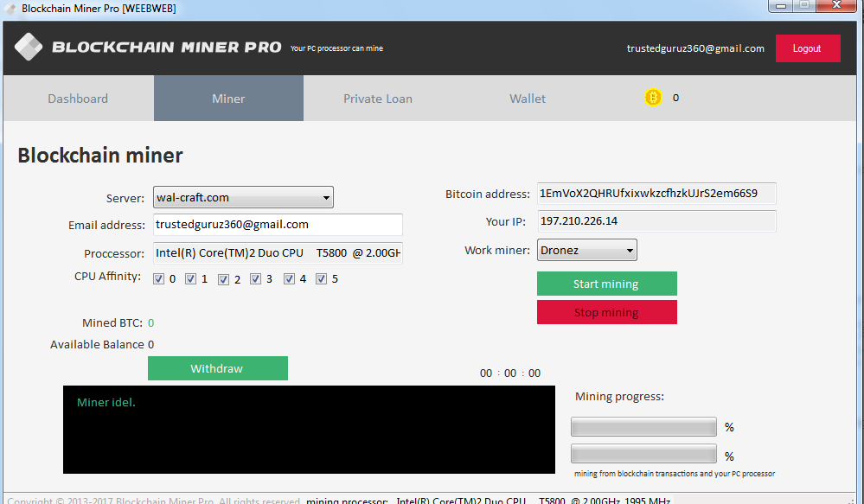Open the Private Loan tab
Image resolution: width=864 pixels, height=504 pixels.
click(x=378, y=98)
